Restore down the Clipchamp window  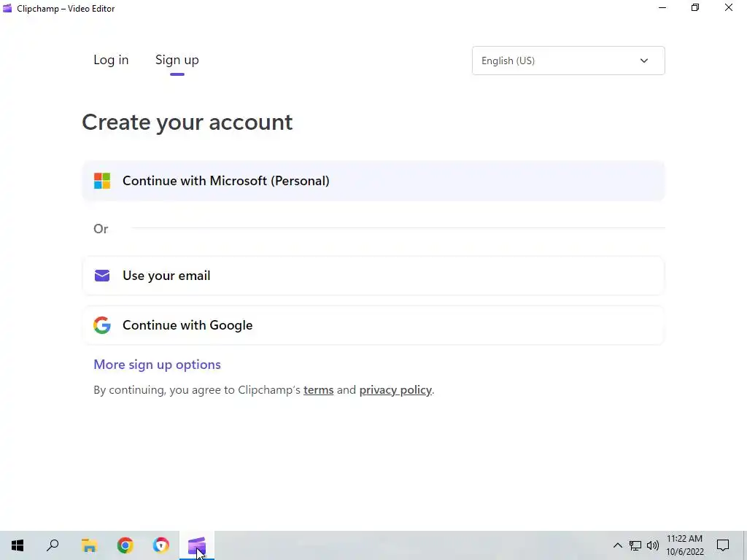click(x=695, y=8)
